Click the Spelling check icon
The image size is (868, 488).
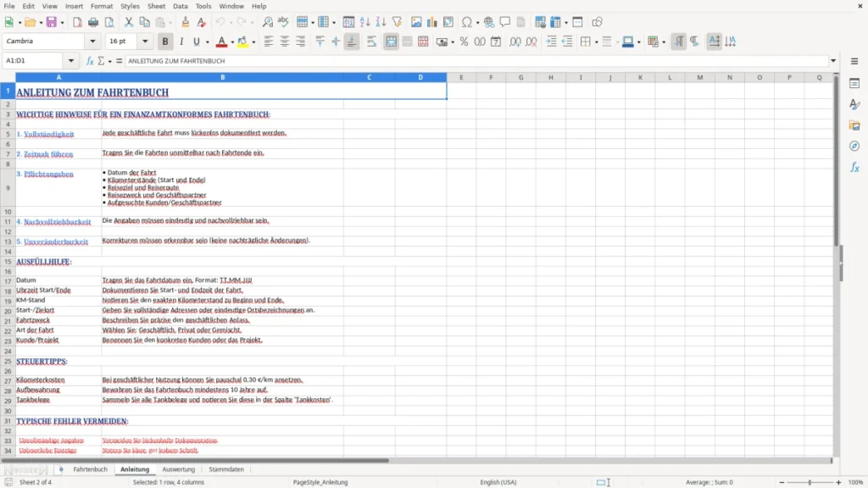pyautogui.click(x=283, y=22)
